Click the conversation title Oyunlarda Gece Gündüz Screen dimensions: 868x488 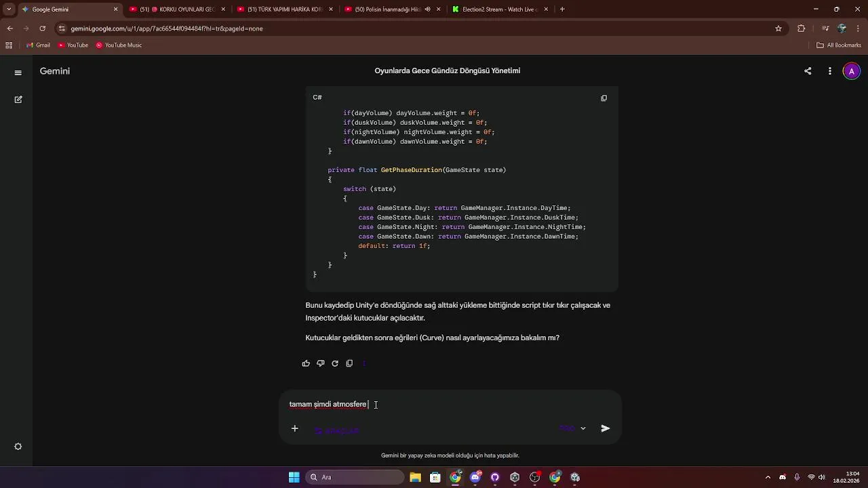448,71
